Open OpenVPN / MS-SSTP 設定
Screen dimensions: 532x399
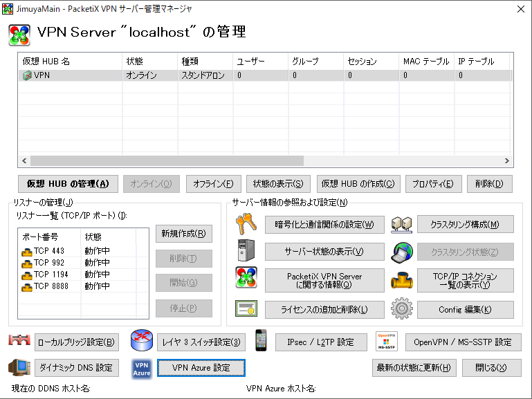pos(463,342)
